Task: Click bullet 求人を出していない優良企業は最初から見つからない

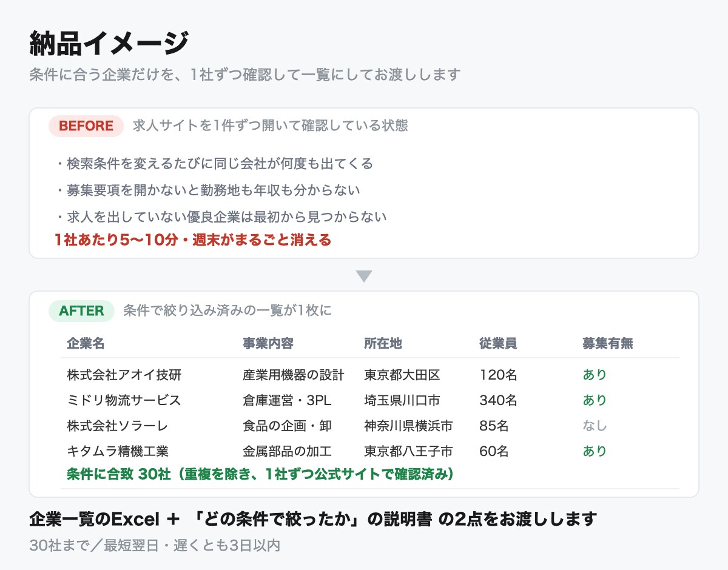Action: coord(220,216)
